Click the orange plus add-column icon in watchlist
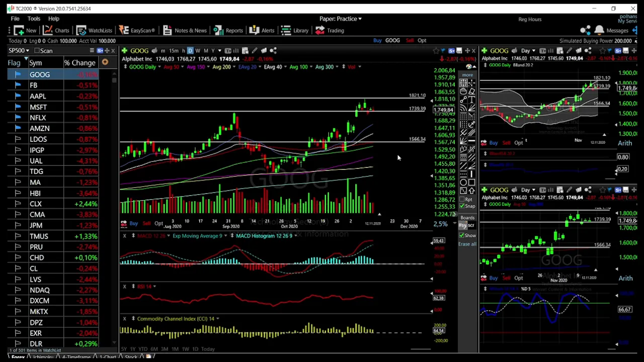 [105, 62]
